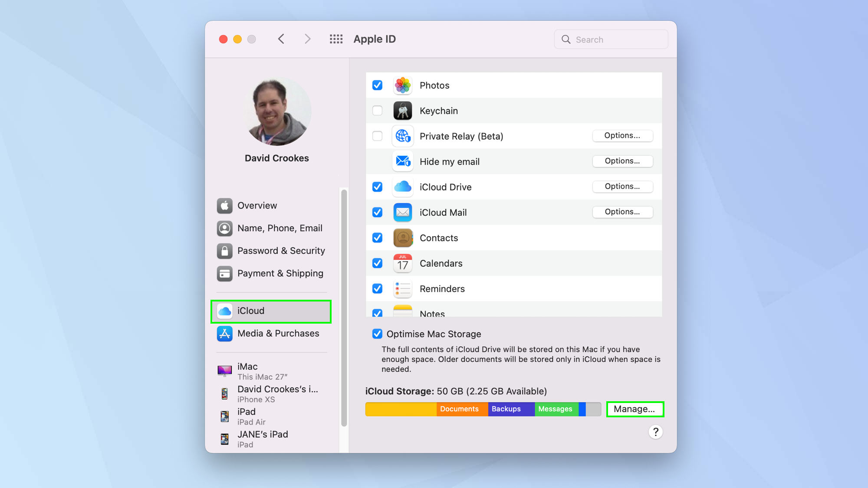Click the Manage iCloud storage button

pyautogui.click(x=634, y=409)
